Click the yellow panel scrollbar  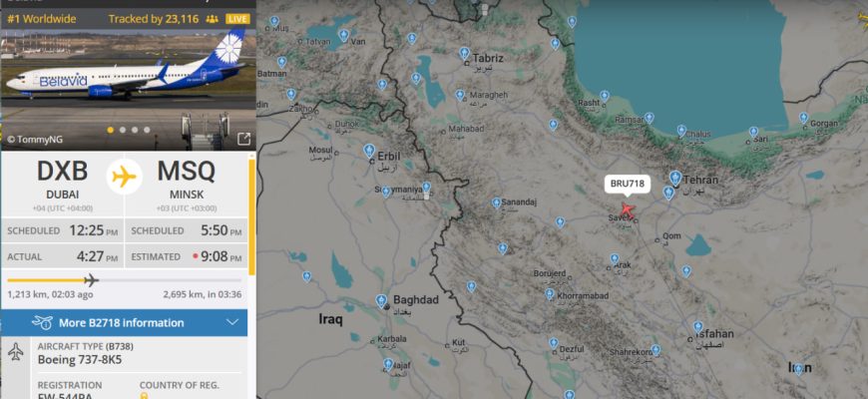[x=251, y=217]
